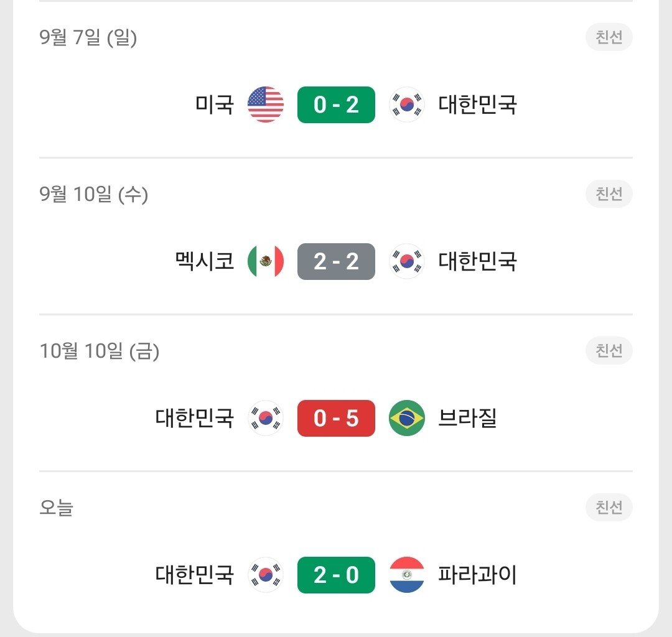672x637 pixels.
Task: Click the 친선 badge for 9월 7일
Action: [609, 38]
